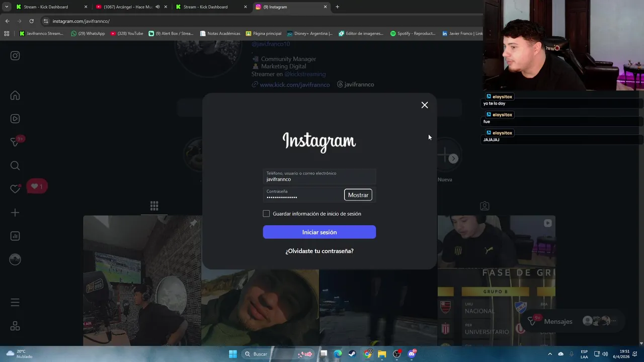Click the Instagram logo icon in sidebar
Image resolution: width=644 pixels, height=362 pixels.
tap(15, 56)
